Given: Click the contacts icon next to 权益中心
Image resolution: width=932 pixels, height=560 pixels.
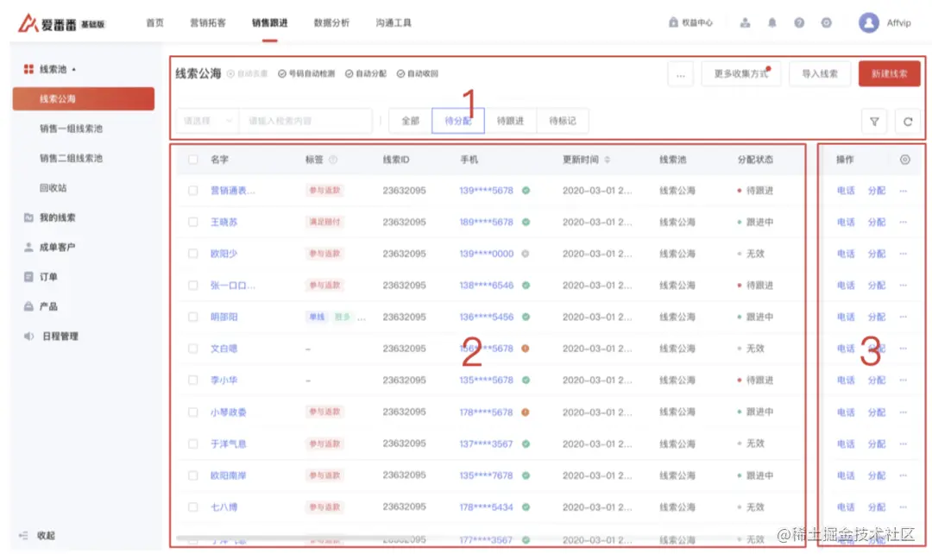Looking at the screenshot, I should pos(745,23).
